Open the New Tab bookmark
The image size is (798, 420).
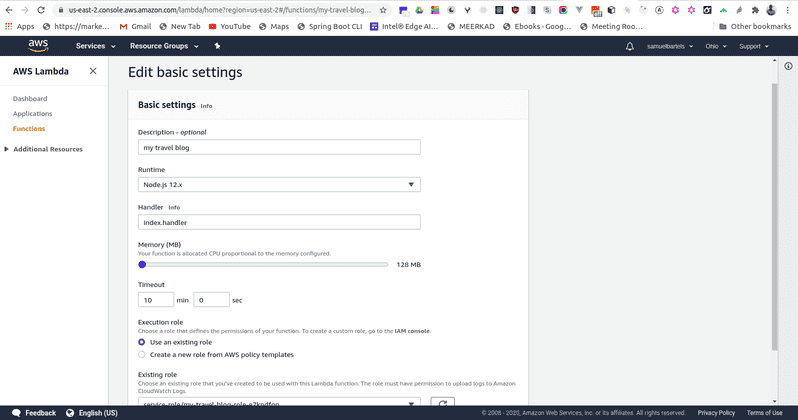tap(180, 26)
